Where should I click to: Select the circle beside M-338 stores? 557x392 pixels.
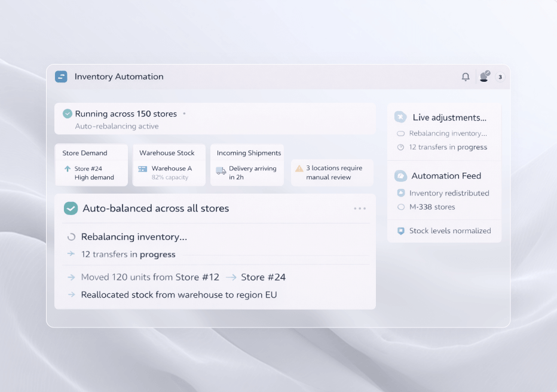click(x=401, y=207)
